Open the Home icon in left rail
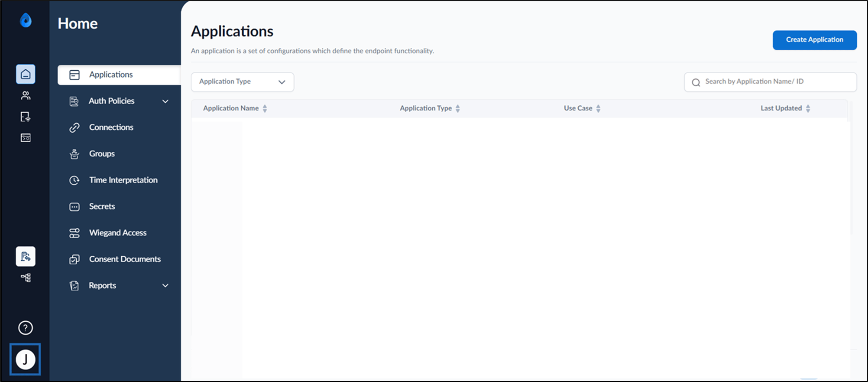This screenshot has width=868, height=382. (x=26, y=74)
